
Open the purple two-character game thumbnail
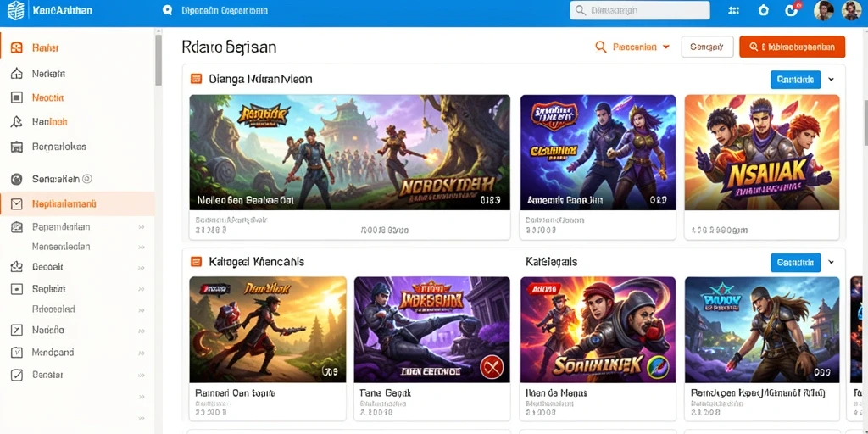[598, 153]
